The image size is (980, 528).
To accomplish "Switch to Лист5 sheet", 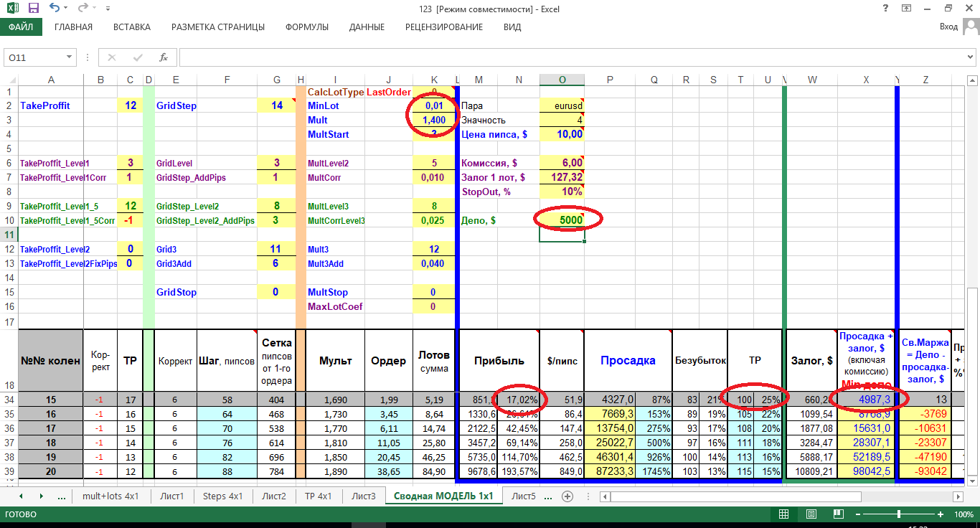I will [x=523, y=496].
